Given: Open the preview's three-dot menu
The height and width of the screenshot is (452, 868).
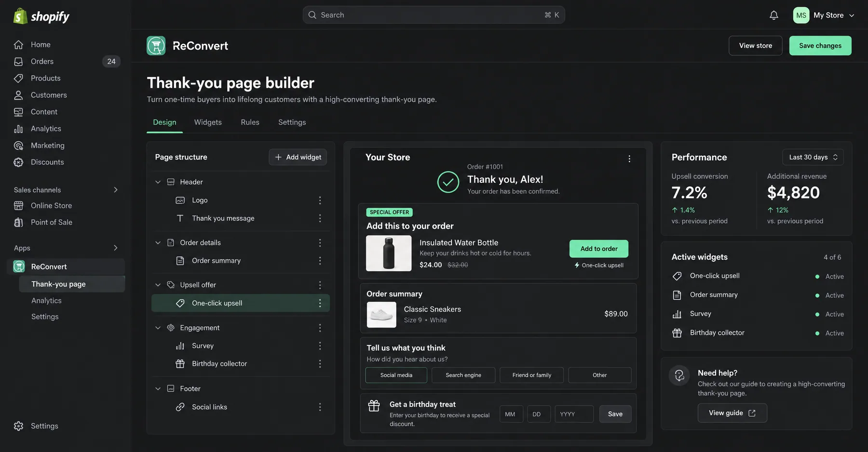Looking at the screenshot, I should coord(629,159).
